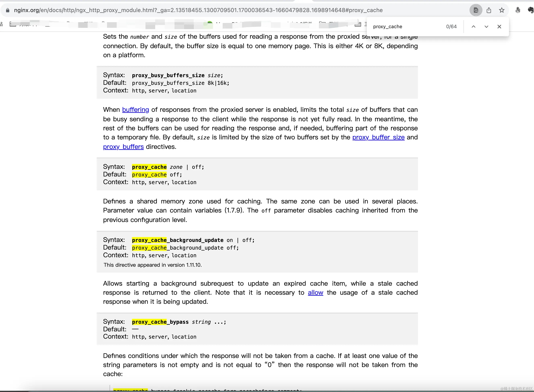Image resolution: width=534 pixels, height=392 pixels.
Task: Click proxy_busy_buffers_size syntax heading
Action: click(x=168, y=75)
